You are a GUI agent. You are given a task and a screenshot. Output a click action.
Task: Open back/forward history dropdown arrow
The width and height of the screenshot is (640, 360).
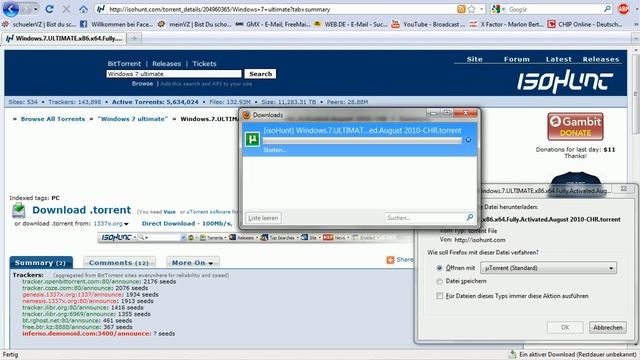[x=36, y=9]
